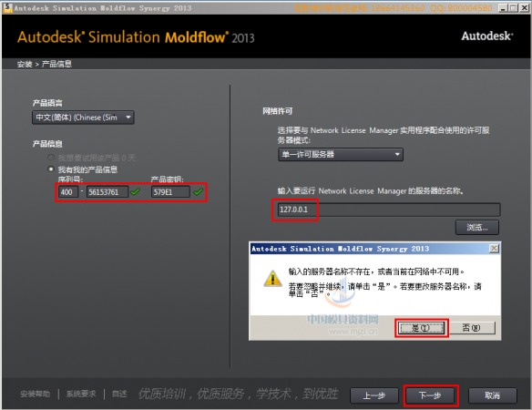Click the server name field 127.0.0.1
Viewport: 532px width, 410px height.
point(389,210)
